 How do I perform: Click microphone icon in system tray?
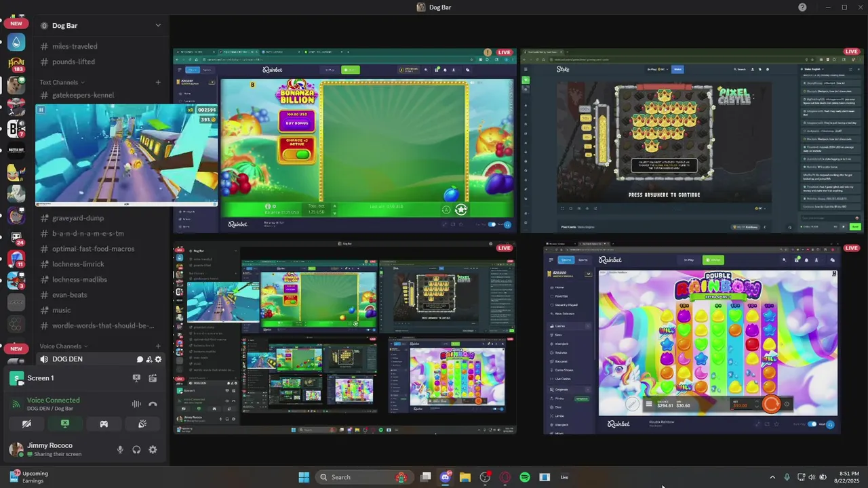click(x=787, y=477)
